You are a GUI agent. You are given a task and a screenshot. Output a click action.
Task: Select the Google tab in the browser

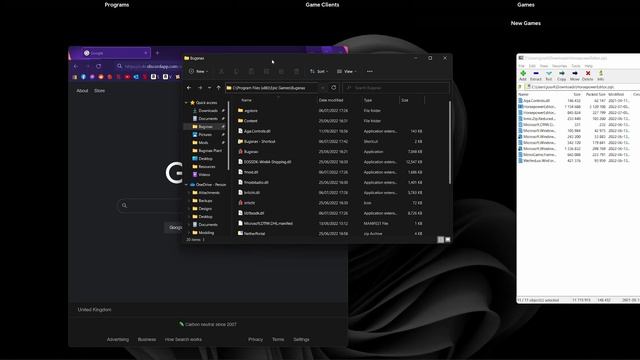coord(115,53)
